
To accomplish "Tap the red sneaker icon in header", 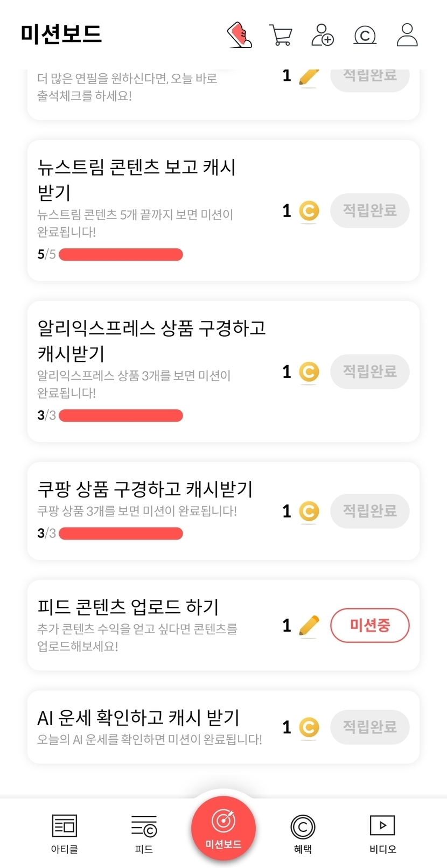I will point(240,35).
